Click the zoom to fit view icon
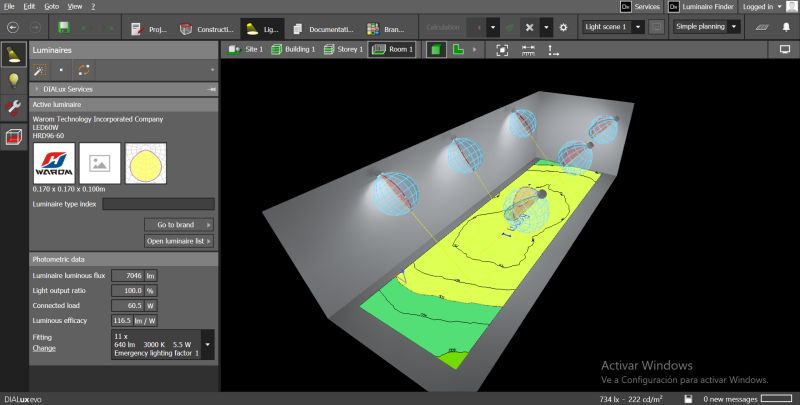The height and width of the screenshot is (405, 800). click(x=502, y=49)
